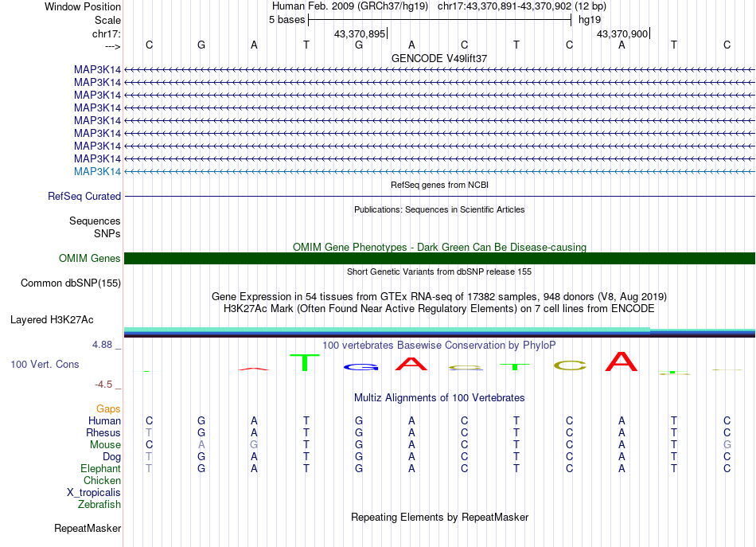Image resolution: width=756 pixels, height=547 pixels.
Task: Click the chr17: ruler label
Action: [106, 33]
